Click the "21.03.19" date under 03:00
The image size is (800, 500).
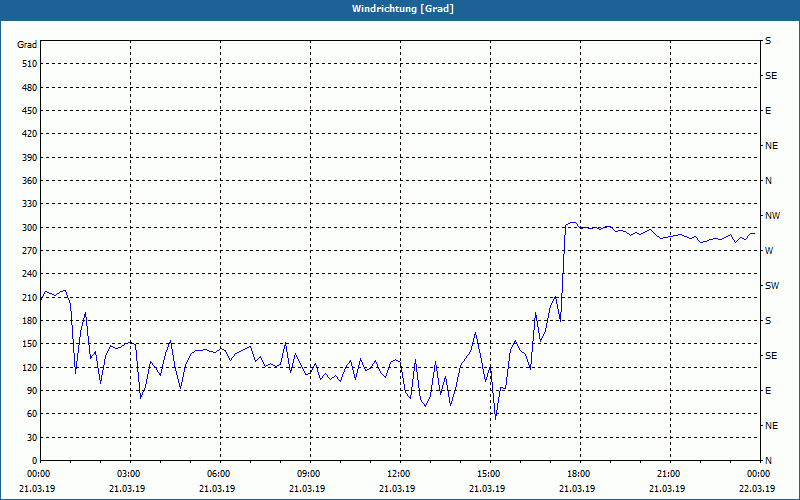click(x=127, y=489)
